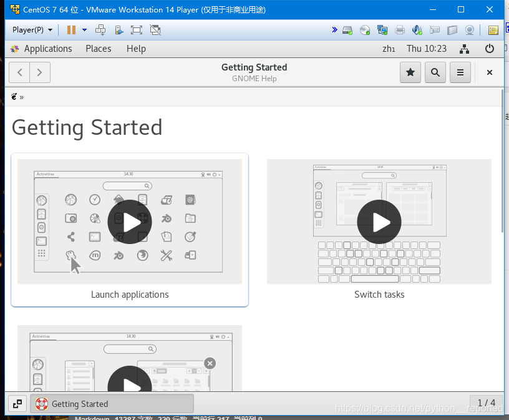Click the CD/DVD drive device icon
The width and height of the screenshot is (509, 420).
point(365,30)
